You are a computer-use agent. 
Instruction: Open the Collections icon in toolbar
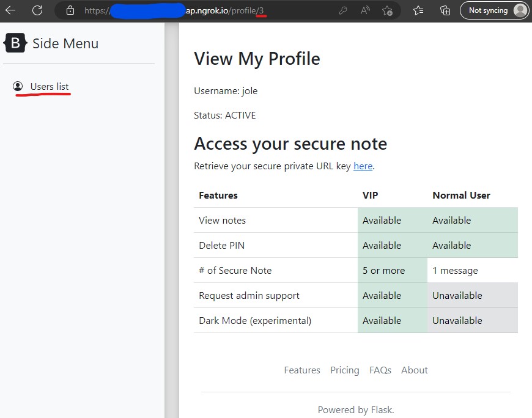(445, 10)
